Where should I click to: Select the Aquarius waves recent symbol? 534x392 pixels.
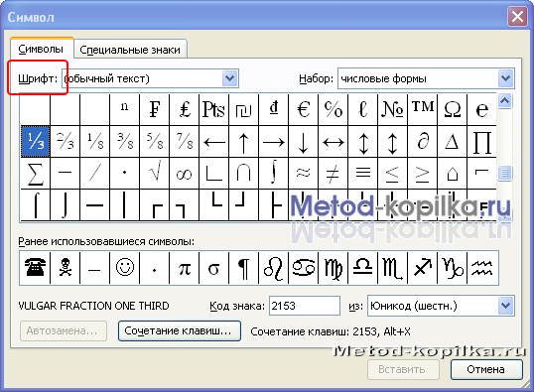tap(482, 268)
